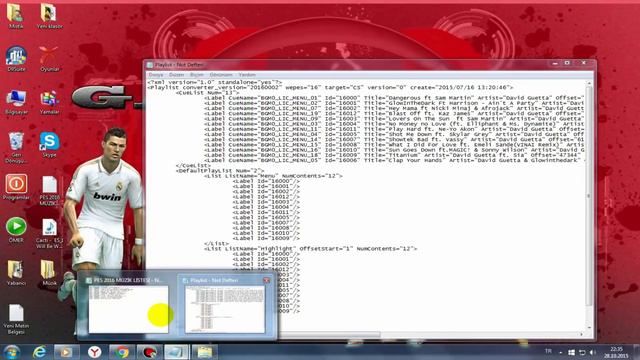
Task: Launch the DiSuite desktop shortcut
Action: pos(16,58)
